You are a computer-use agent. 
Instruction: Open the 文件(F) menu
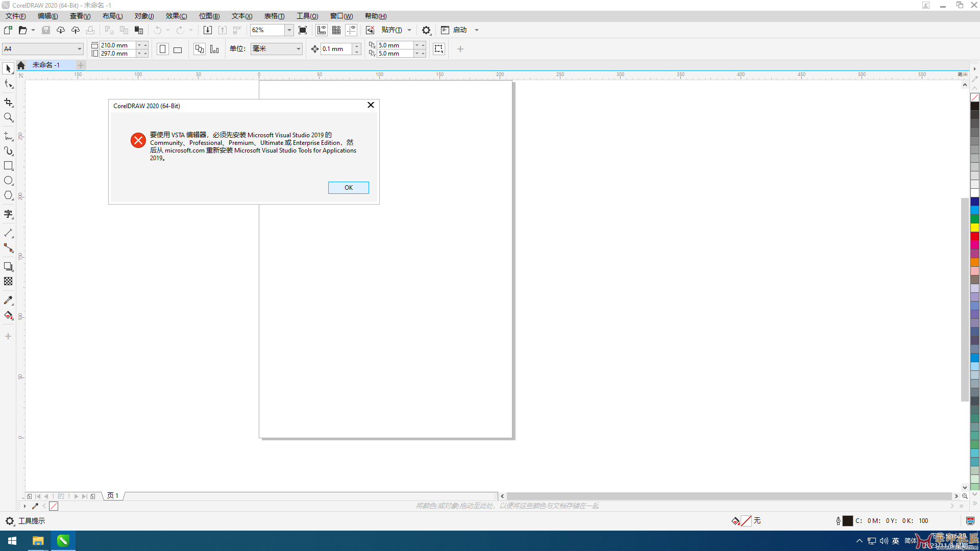click(15, 16)
